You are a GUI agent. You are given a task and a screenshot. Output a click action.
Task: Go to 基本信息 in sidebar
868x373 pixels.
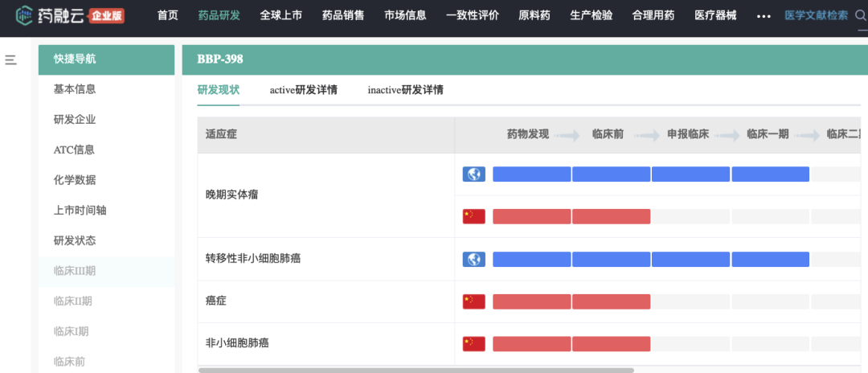(x=75, y=89)
